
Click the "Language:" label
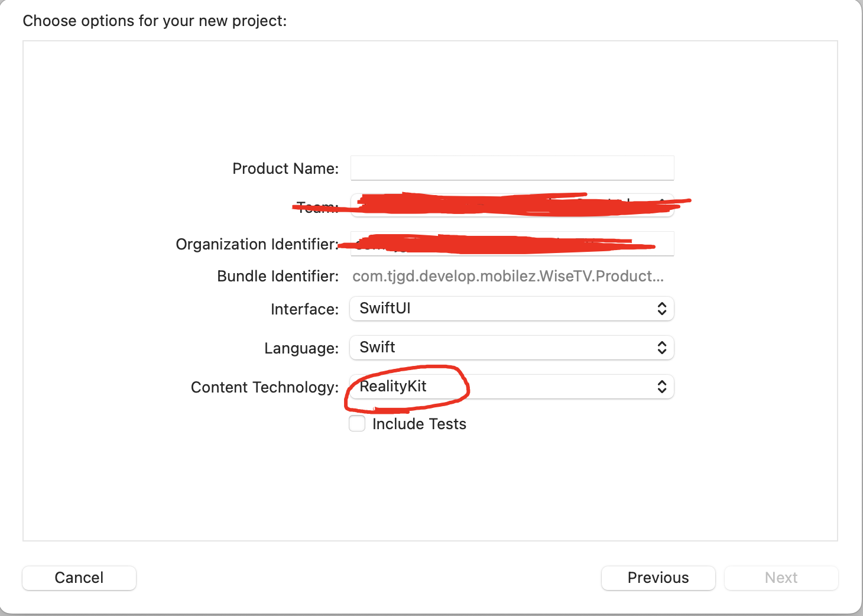[301, 348]
